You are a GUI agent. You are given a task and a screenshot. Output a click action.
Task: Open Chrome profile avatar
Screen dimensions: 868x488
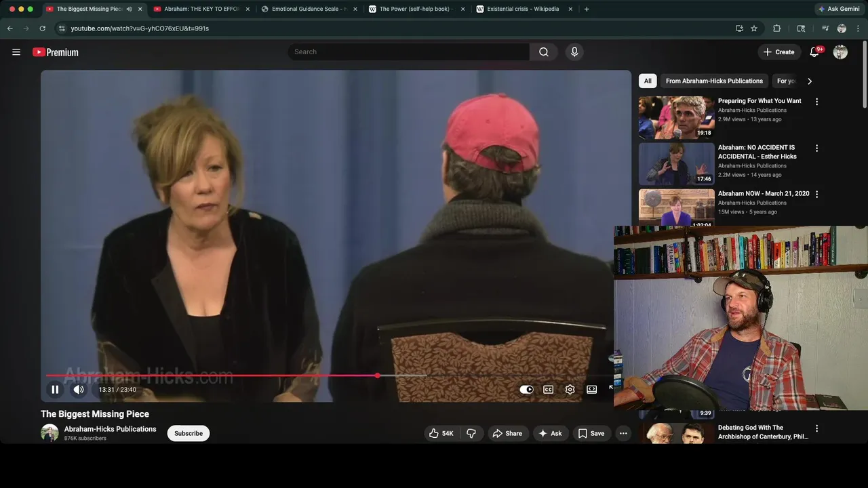coord(842,28)
